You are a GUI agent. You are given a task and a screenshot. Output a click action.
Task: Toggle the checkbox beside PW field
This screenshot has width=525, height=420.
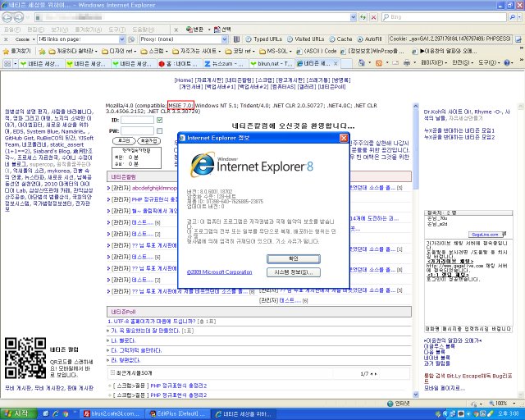point(160,130)
